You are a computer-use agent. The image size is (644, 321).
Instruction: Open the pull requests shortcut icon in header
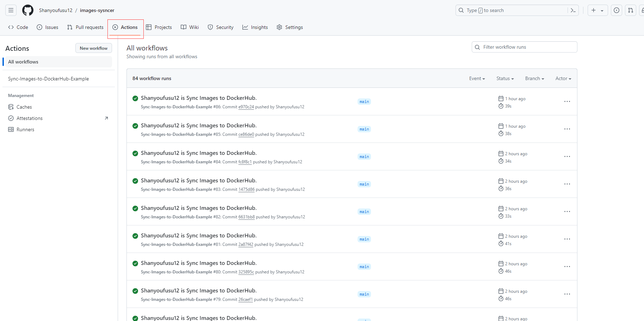[x=631, y=10]
